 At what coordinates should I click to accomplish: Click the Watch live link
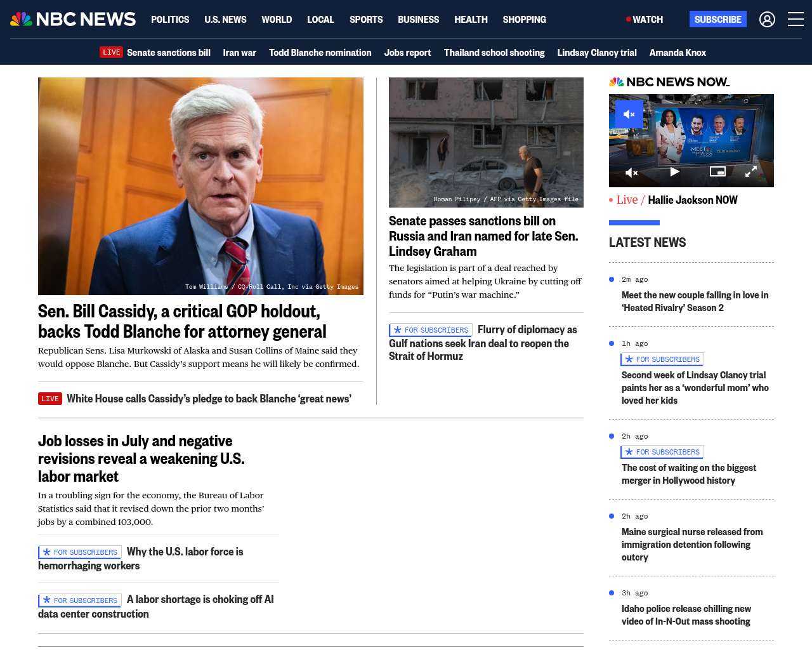[x=645, y=20]
